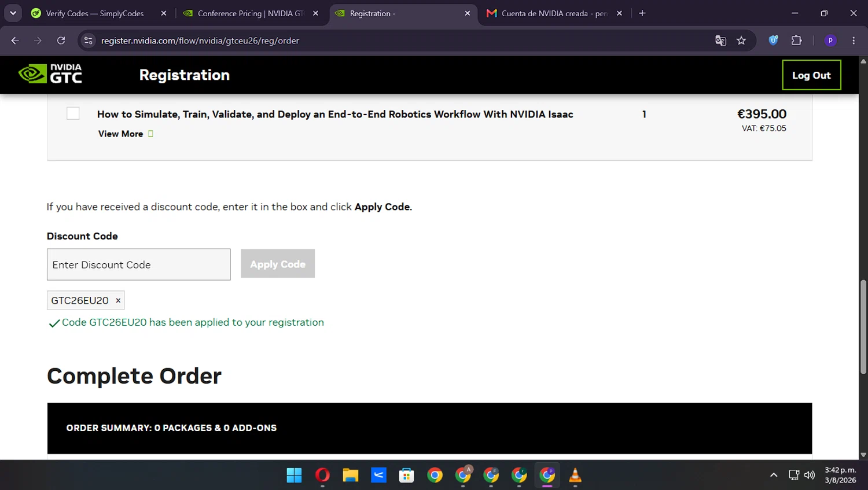Screen dimensions: 868x490
Task: Click into the Enter Discount Code field
Action: point(139,264)
